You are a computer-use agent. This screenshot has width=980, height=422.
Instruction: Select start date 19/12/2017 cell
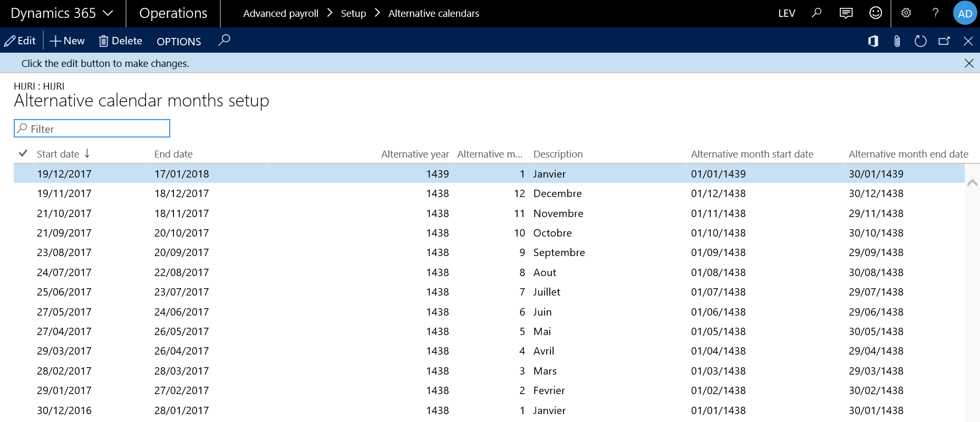64,174
